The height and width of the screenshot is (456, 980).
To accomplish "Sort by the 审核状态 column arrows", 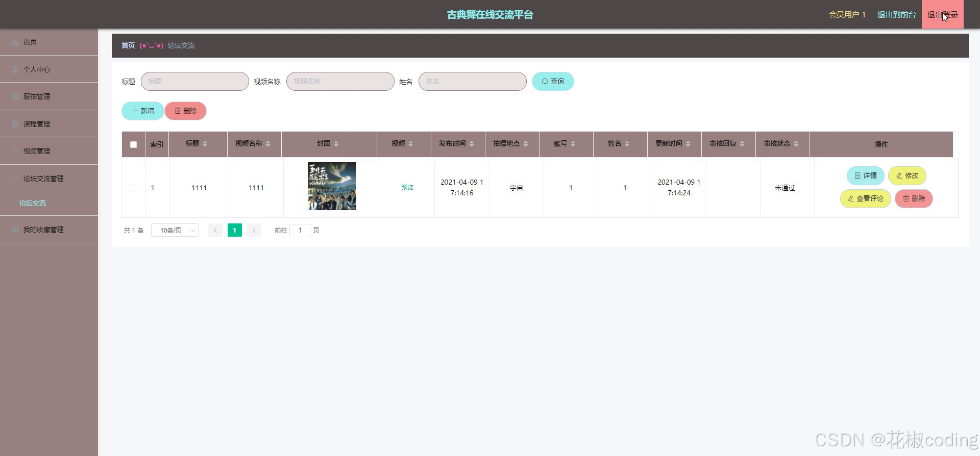I will (796, 144).
